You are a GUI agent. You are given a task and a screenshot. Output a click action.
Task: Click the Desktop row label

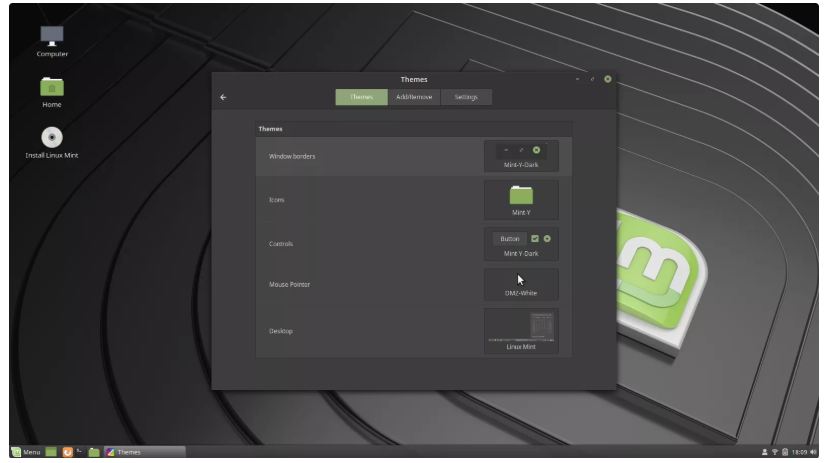[281, 331]
